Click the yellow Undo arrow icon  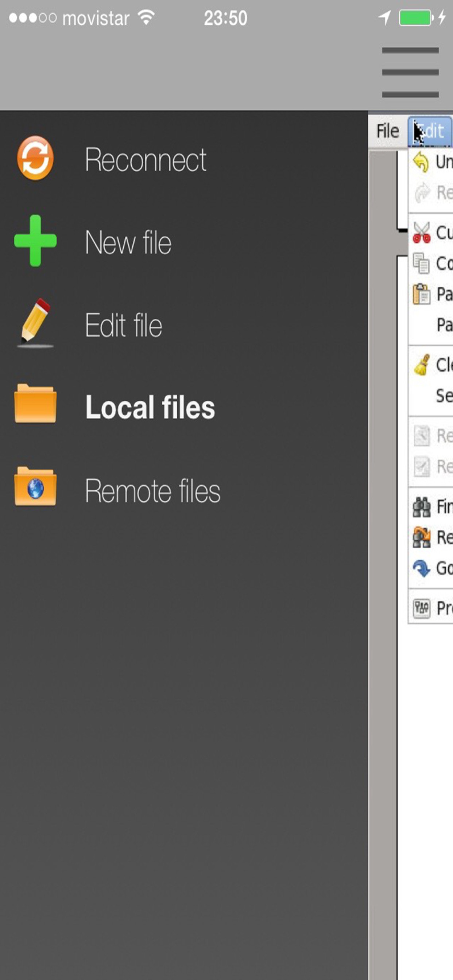click(x=421, y=162)
